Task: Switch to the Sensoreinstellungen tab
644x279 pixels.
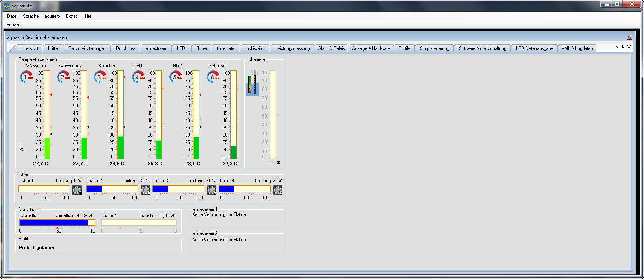Action: tap(87, 48)
